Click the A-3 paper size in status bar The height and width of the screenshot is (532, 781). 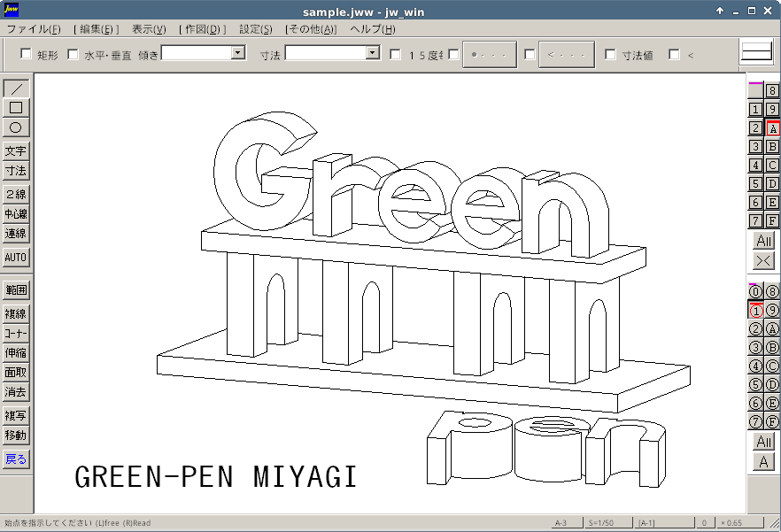pos(568,523)
